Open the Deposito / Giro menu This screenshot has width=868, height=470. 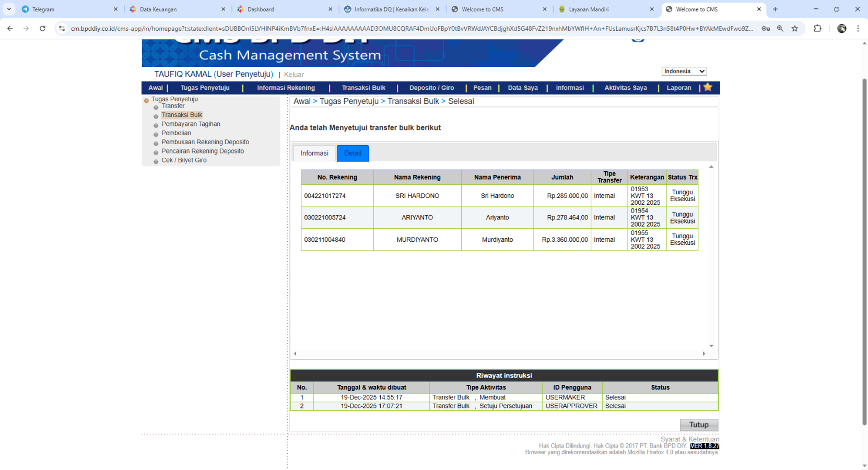(431, 88)
